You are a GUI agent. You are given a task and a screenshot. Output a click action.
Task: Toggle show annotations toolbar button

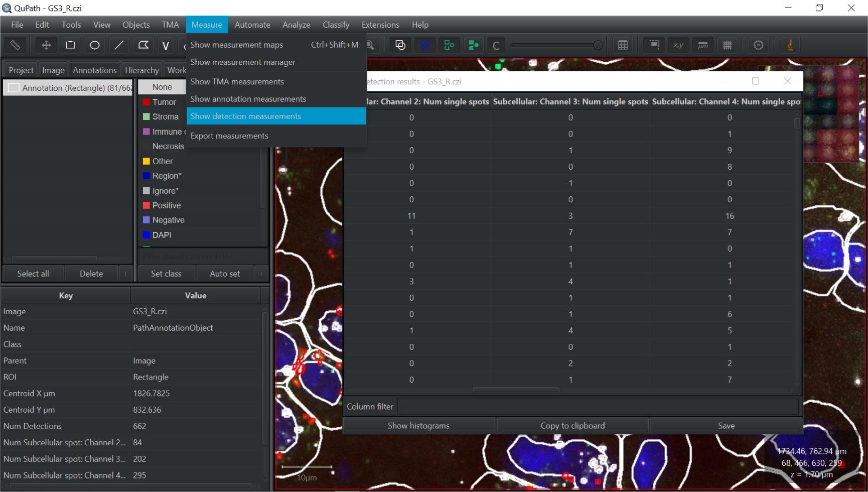coord(400,45)
